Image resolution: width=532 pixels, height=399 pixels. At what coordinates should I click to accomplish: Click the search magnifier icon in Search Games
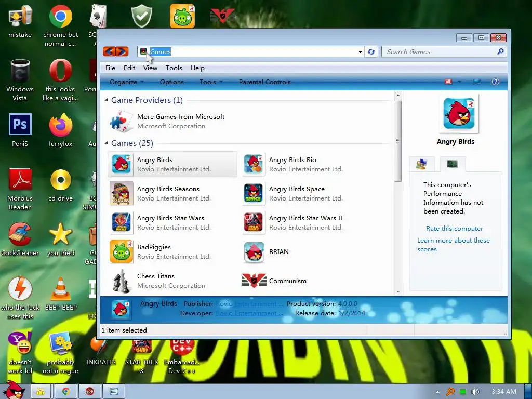coord(500,51)
